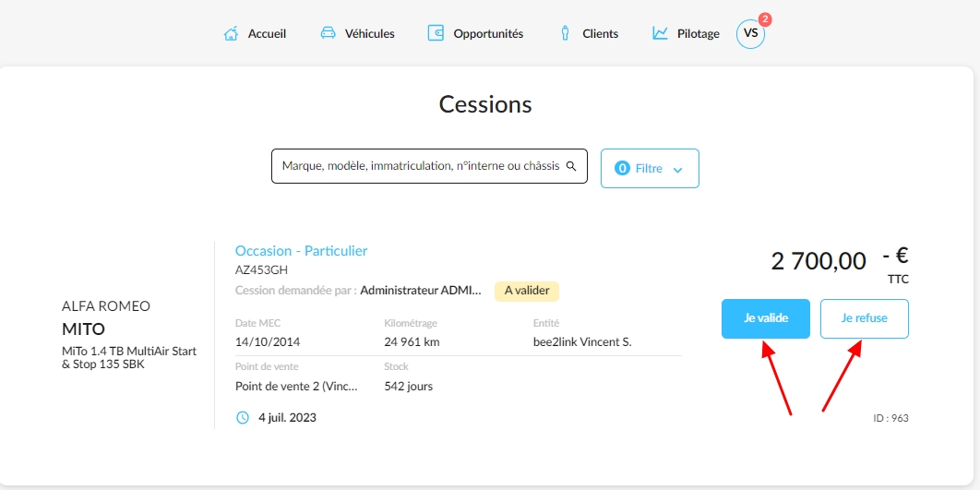
Task: Click the ID : 963 label
Action: pos(890,418)
